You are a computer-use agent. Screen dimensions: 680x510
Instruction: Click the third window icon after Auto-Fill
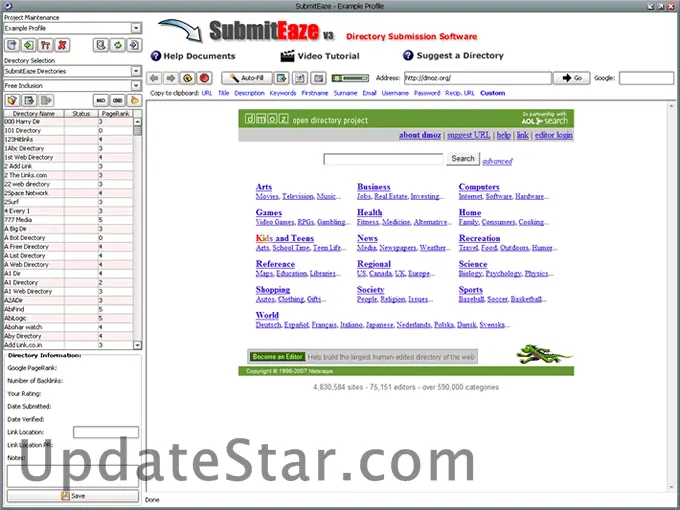(318, 78)
